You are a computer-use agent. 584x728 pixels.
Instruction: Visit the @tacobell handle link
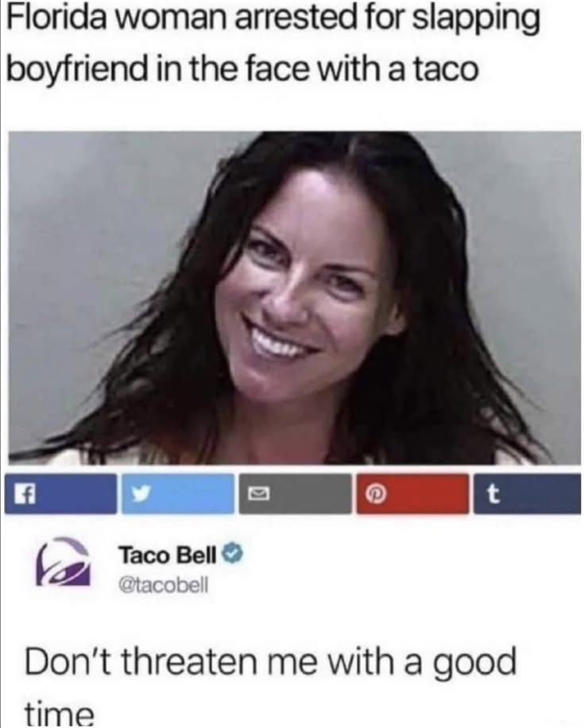pos(164,585)
